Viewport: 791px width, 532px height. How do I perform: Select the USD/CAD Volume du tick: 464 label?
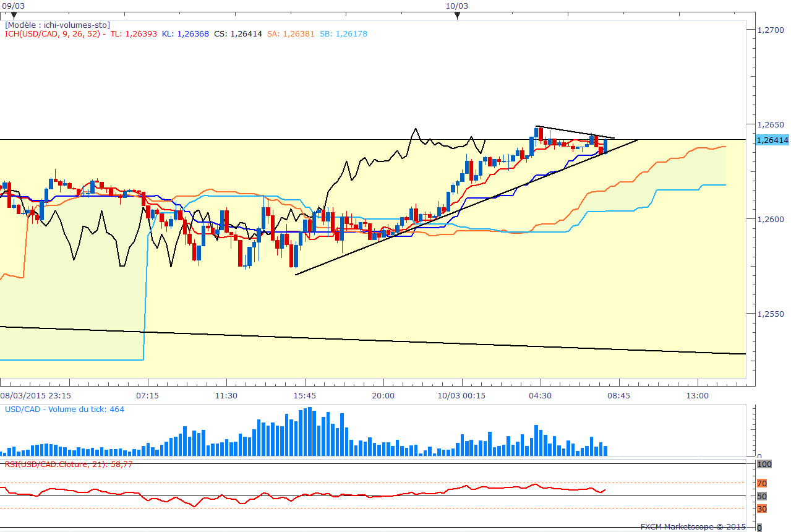coord(65,410)
